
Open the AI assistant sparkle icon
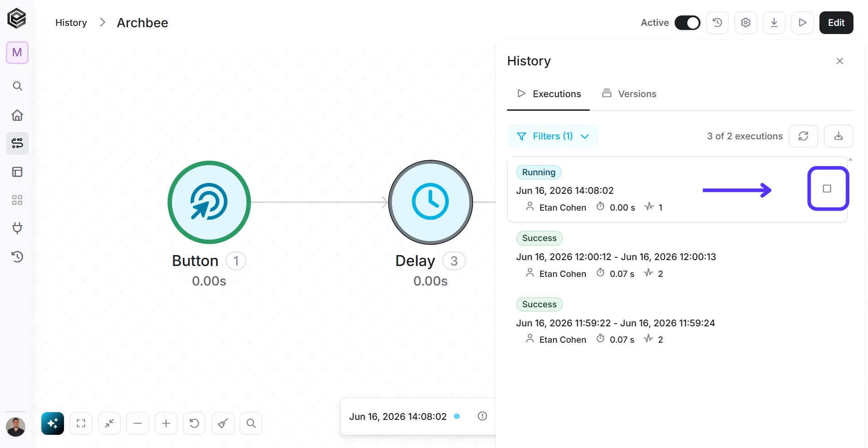click(x=53, y=423)
